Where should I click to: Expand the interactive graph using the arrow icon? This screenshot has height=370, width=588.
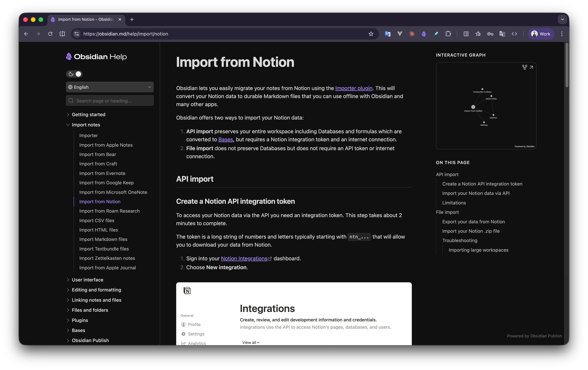(531, 67)
